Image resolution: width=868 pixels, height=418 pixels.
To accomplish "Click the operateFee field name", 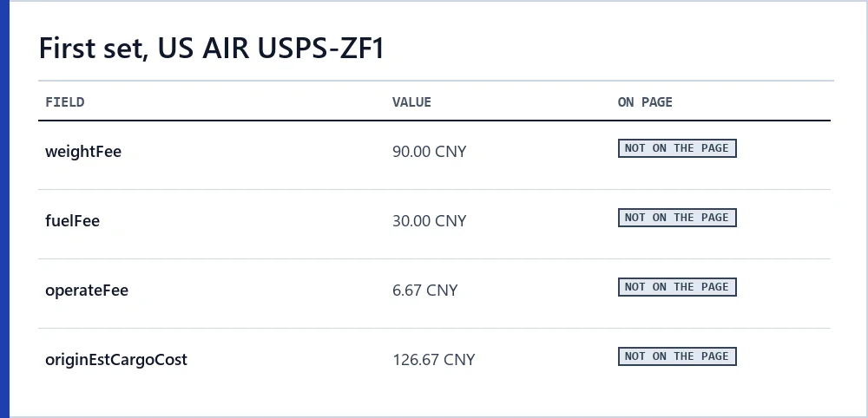I will pos(87,291).
